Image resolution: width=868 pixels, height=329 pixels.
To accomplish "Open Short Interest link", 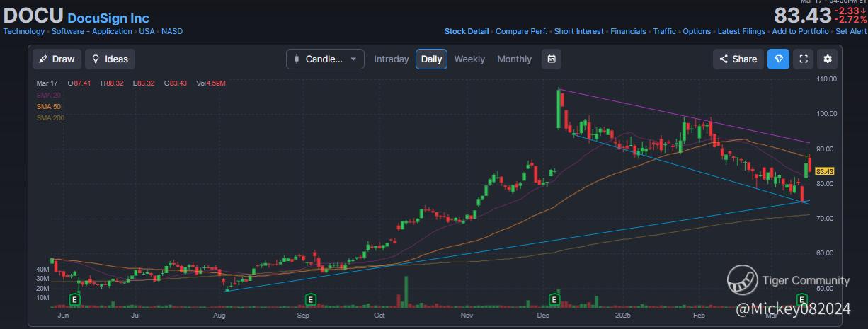I will click(578, 31).
